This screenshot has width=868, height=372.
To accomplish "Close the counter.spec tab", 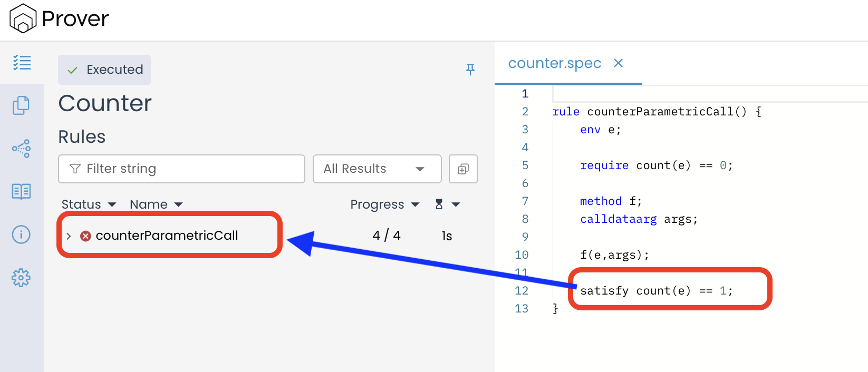I will (x=619, y=63).
